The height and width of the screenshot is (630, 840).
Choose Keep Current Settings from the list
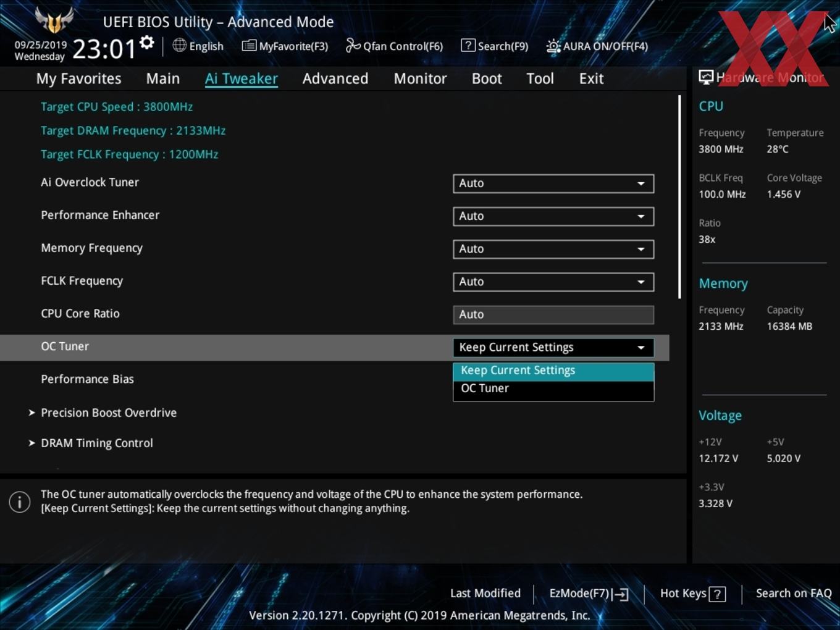coord(553,371)
